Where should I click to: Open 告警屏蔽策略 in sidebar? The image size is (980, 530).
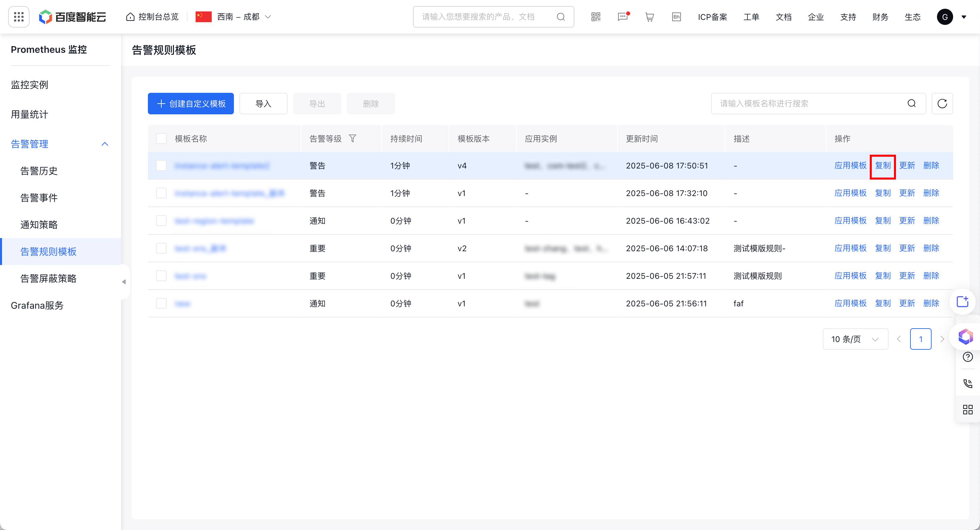click(48, 278)
